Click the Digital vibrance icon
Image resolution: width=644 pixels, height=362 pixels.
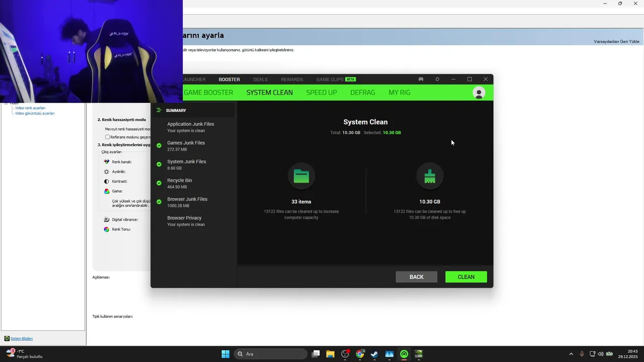click(107, 220)
